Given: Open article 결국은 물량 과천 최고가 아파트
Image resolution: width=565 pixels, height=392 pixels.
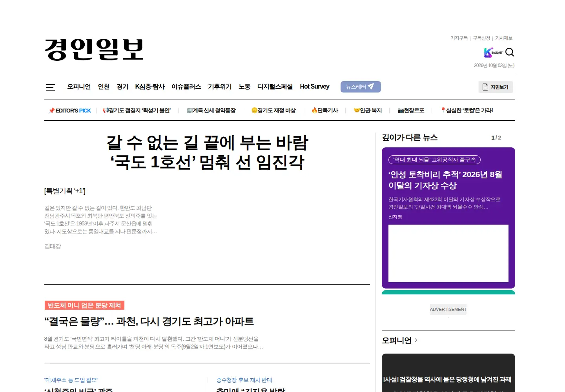Looking at the screenshot, I should point(149,321).
